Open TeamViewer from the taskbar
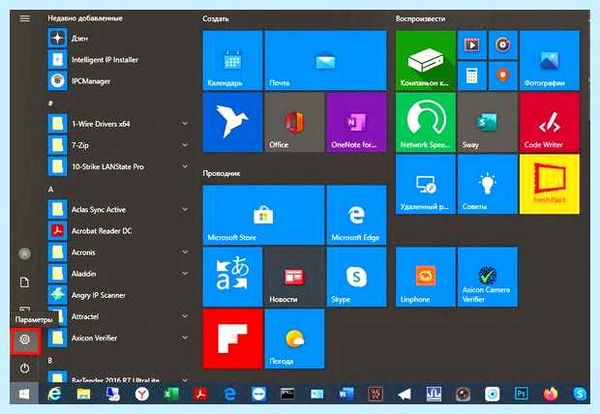Viewport: 600px width, 414px height. [259, 394]
